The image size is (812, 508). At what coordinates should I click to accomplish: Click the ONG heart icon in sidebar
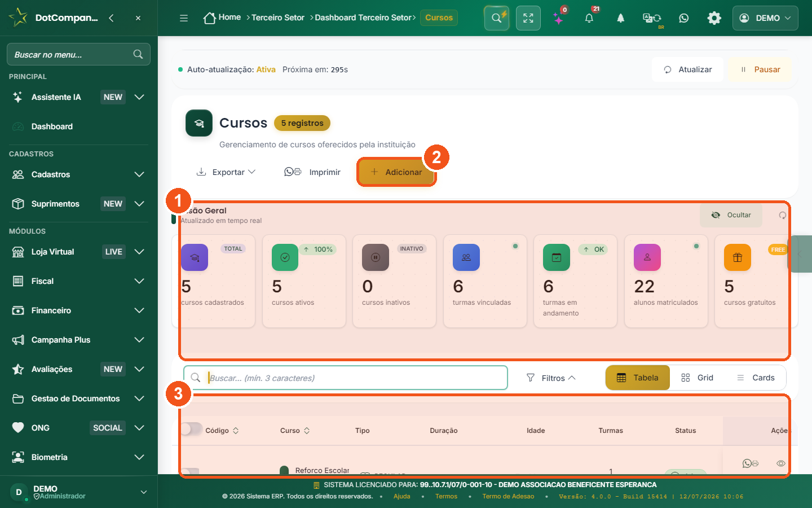[x=18, y=428]
